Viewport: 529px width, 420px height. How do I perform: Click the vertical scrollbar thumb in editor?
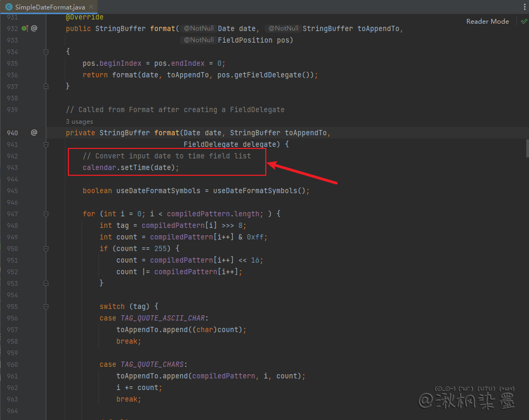point(527,148)
